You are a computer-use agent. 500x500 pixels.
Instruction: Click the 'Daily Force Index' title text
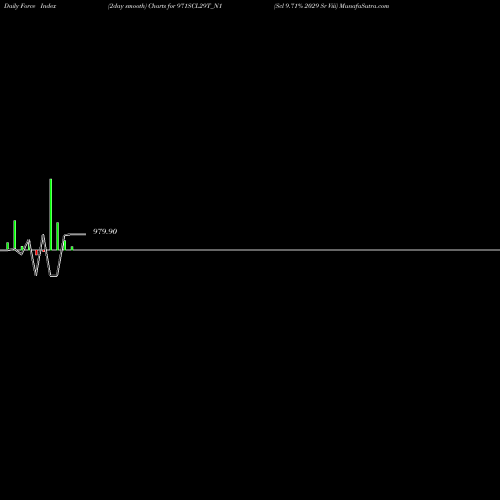pos(30,6)
